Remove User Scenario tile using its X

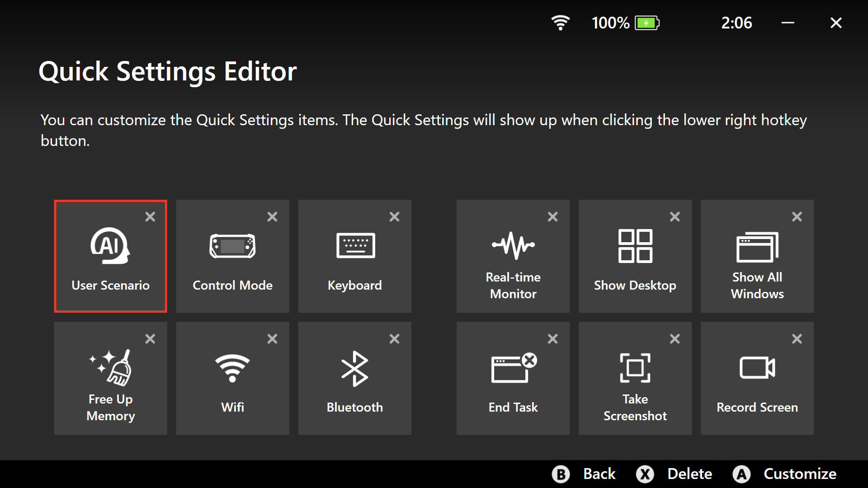tap(150, 217)
